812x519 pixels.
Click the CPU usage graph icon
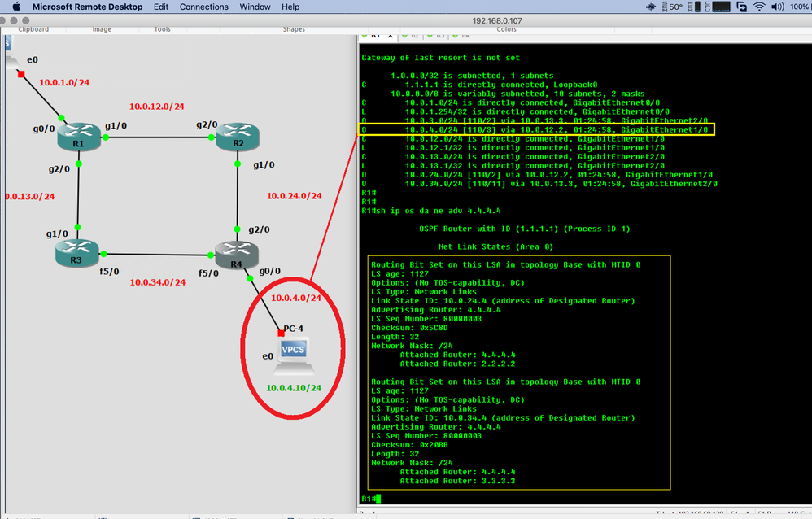point(718,7)
